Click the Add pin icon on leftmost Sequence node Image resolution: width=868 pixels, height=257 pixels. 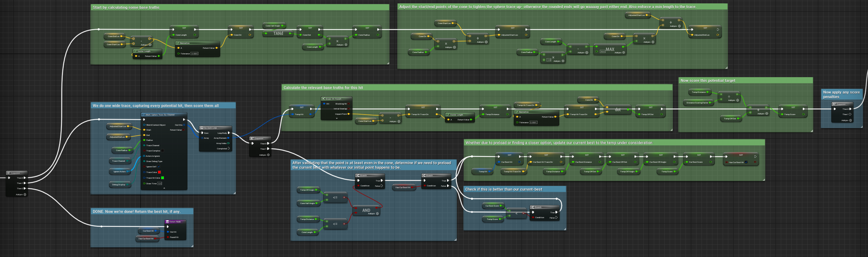pos(25,195)
